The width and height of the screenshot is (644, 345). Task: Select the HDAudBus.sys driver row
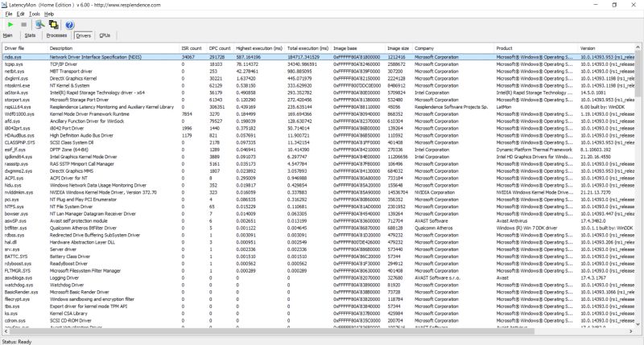(x=319, y=135)
